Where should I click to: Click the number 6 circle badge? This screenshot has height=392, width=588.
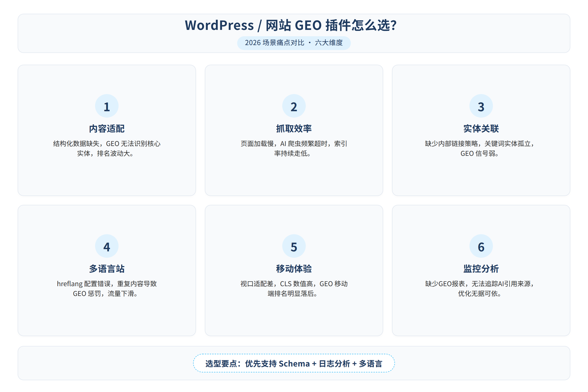[481, 246]
